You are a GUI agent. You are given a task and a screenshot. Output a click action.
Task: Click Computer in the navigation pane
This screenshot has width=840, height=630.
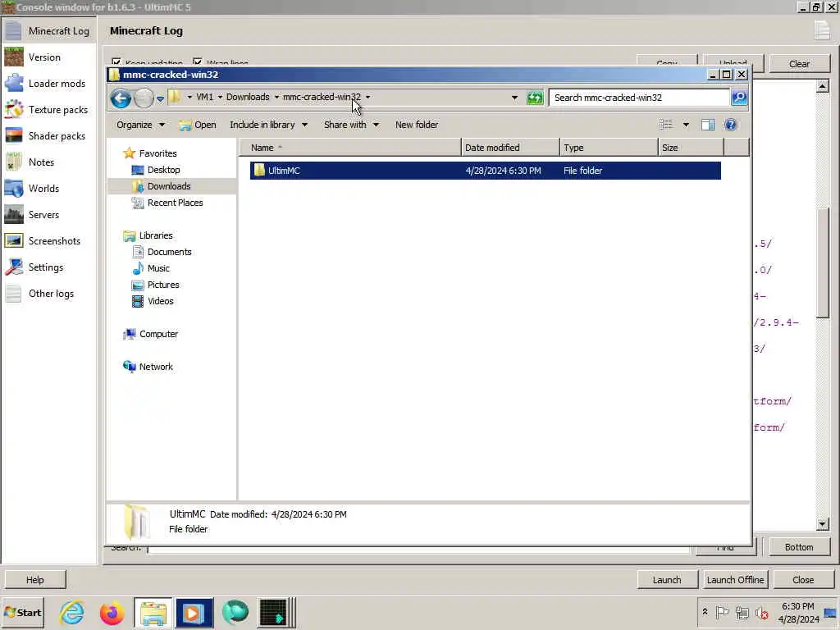tap(158, 334)
